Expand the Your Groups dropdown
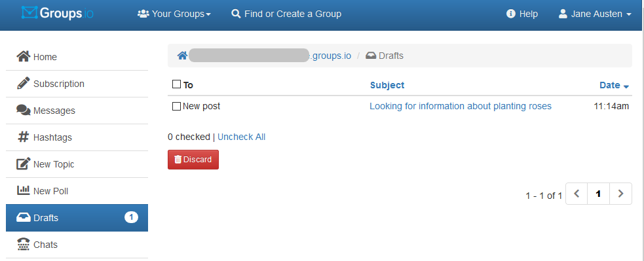This screenshot has width=644, height=261. coord(174,14)
